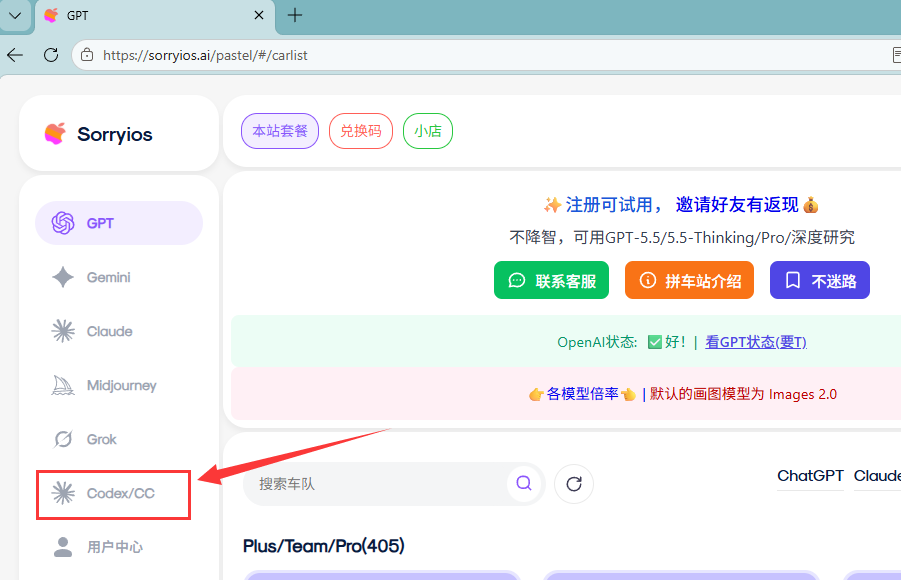Image resolution: width=901 pixels, height=580 pixels.
Task: Select the 小店 tag
Action: pos(428,131)
